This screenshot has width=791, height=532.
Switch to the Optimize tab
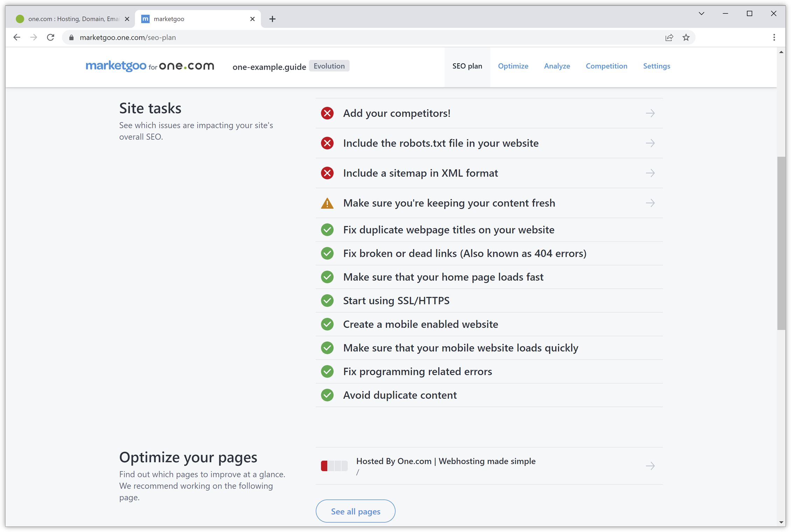pos(513,66)
